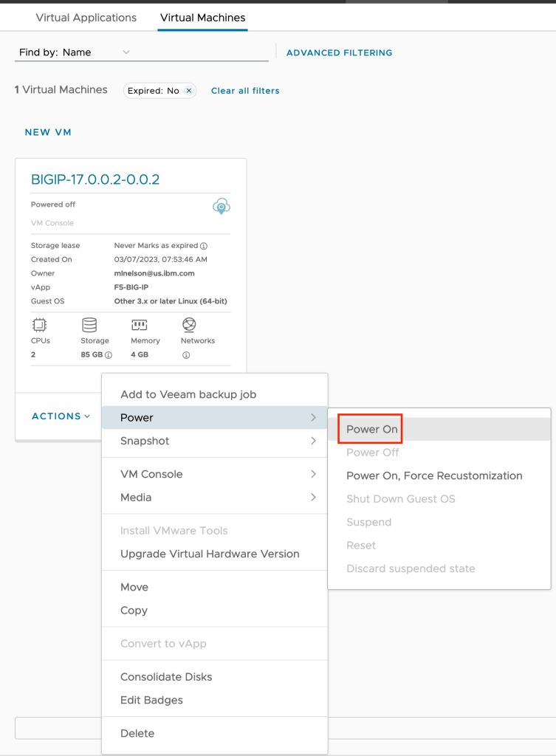Click the NEW VM button
The width and height of the screenshot is (556, 756).
pyautogui.click(x=48, y=132)
